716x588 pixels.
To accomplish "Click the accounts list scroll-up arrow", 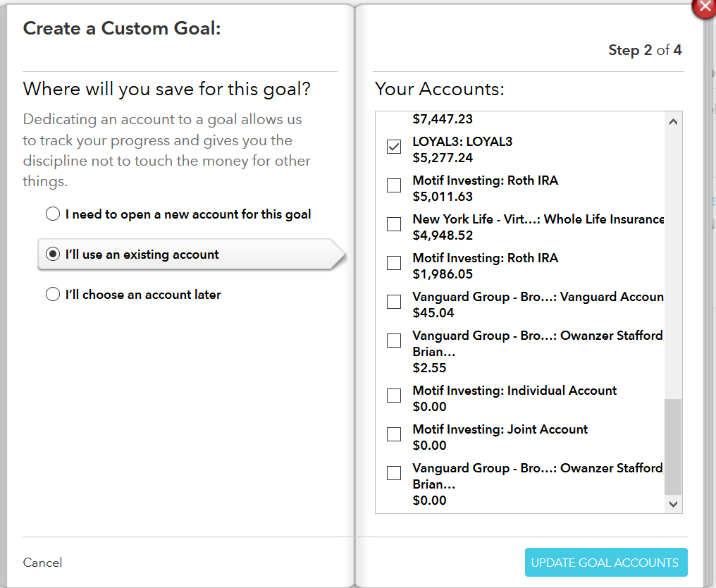I will click(x=673, y=122).
